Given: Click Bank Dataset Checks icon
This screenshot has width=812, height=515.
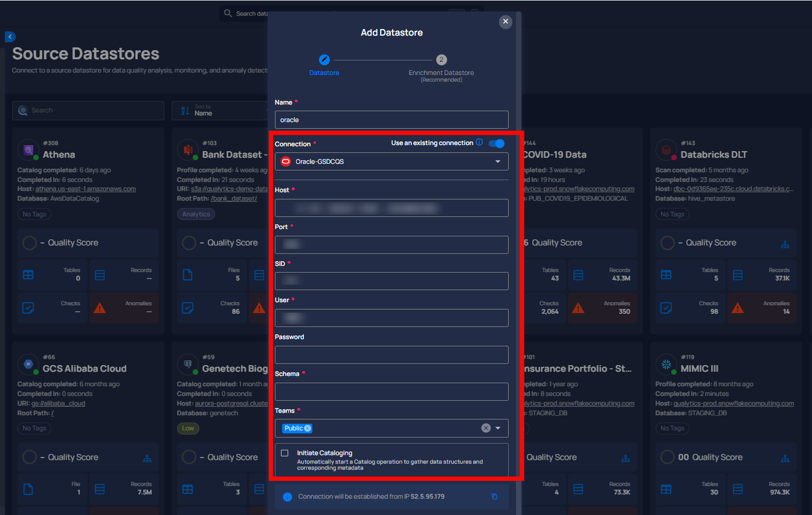Looking at the screenshot, I should (x=187, y=308).
